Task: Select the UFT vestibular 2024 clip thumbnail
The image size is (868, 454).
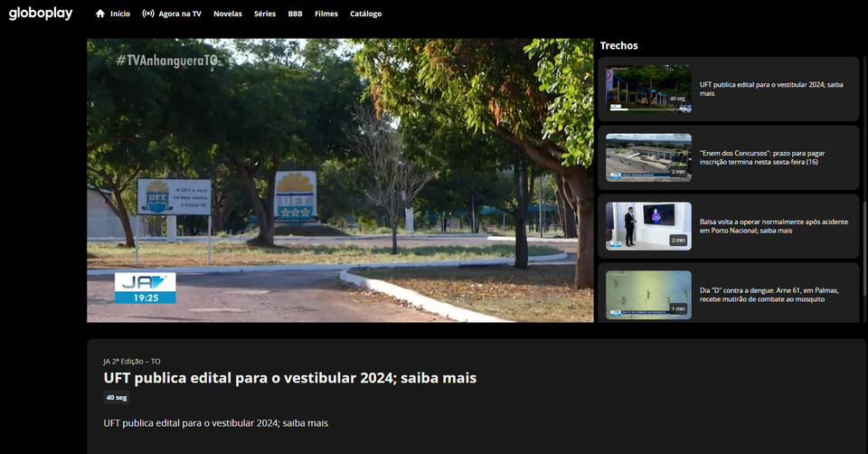Action: 648,90
